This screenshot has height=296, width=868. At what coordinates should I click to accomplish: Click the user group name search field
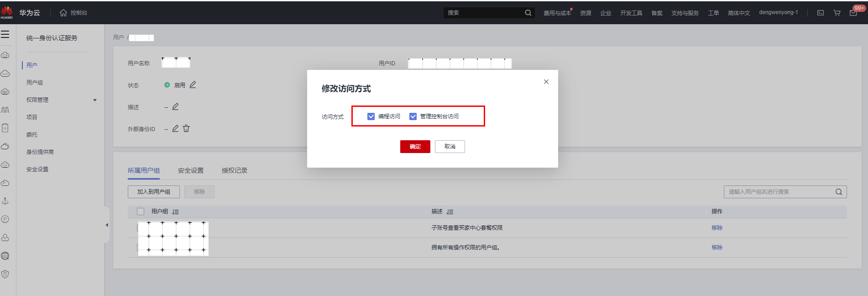pyautogui.click(x=779, y=192)
